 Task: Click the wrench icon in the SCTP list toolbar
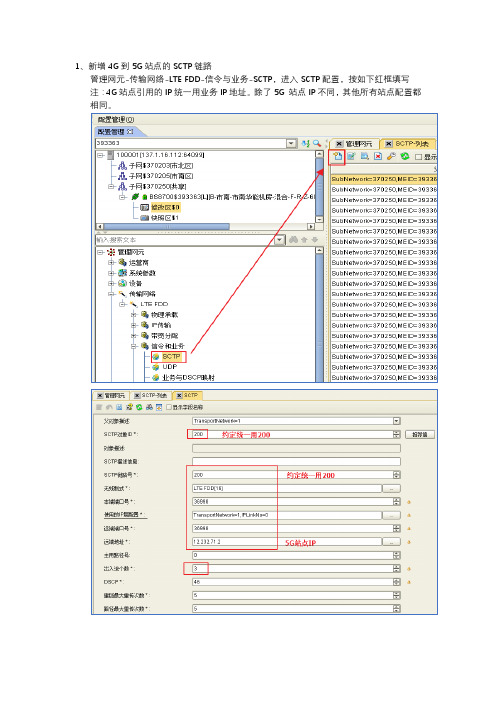point(391,156)
